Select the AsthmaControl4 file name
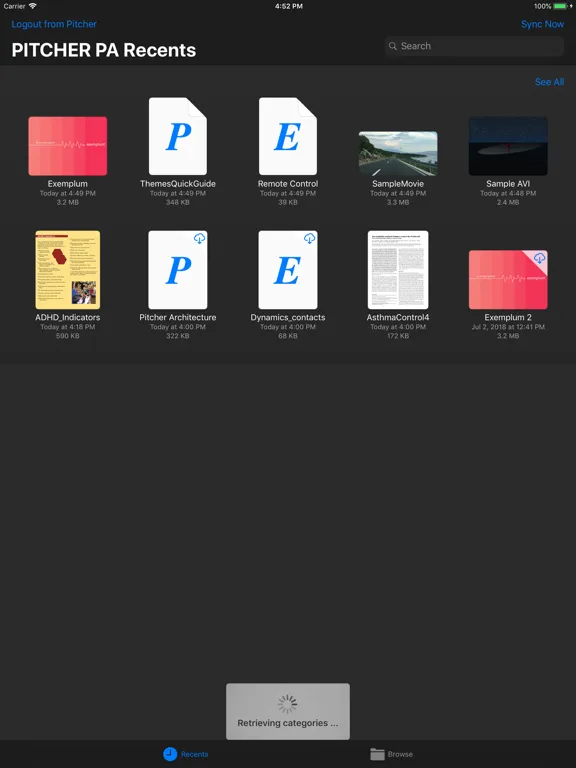Image resolution: width=576 pixels, height=768 pixels. (x=398, y=317)
